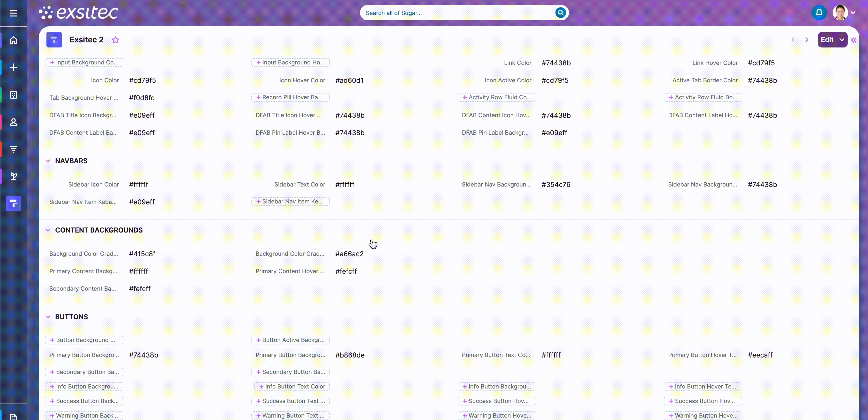Open the Edit dropdown arrow
Screen dimensions: 868x420
pos(842,40)
